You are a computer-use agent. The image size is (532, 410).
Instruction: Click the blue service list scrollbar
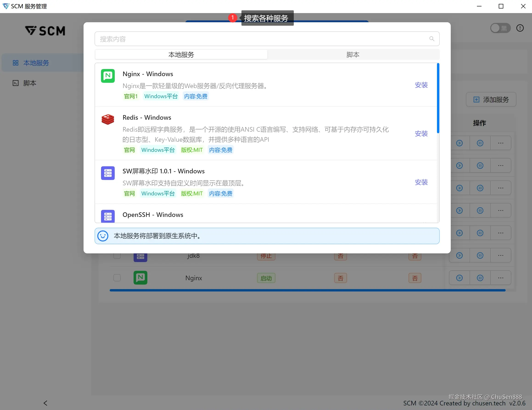pos(438,98)
